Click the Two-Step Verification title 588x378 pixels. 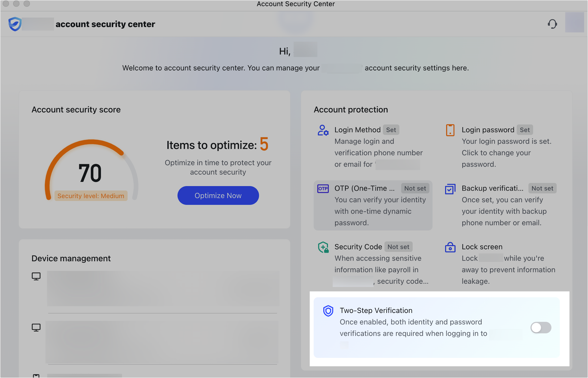coord(376,311)
